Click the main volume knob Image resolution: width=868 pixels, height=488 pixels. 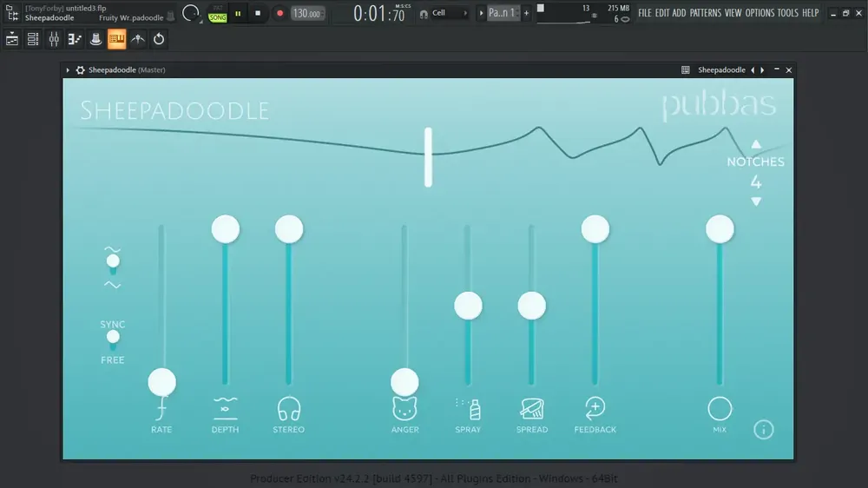pyautogui.click(x=190, y=13)
